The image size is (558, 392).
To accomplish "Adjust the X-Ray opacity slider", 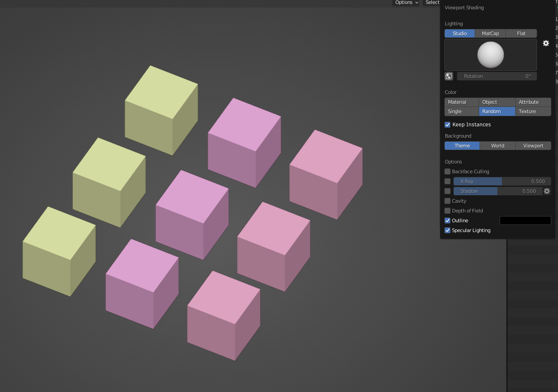I will [502, 181].
